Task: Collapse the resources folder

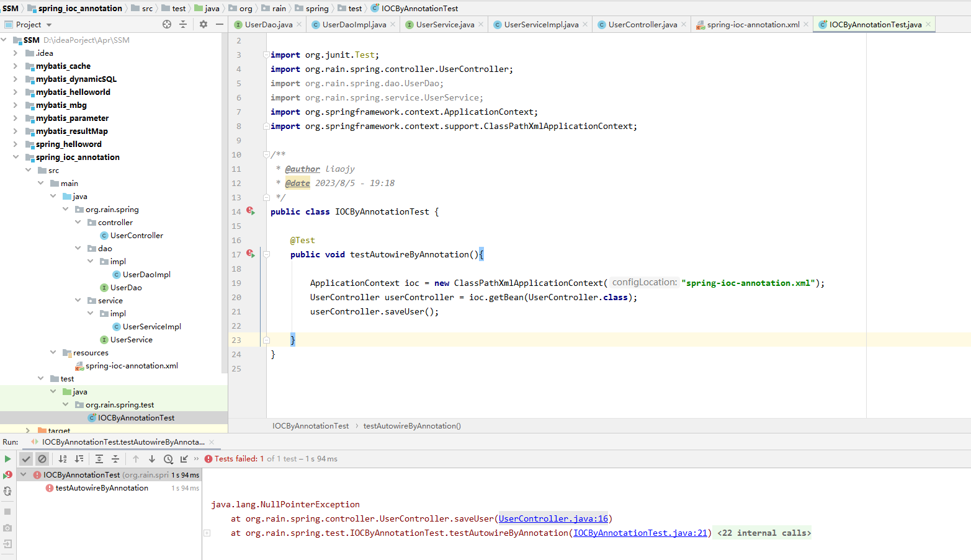Action: (53, 352)
